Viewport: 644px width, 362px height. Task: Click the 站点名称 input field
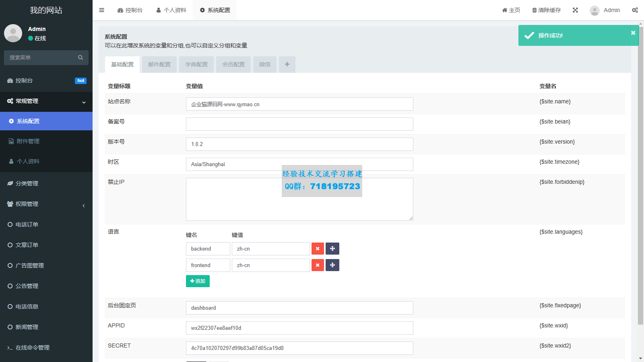pos(299,104)
